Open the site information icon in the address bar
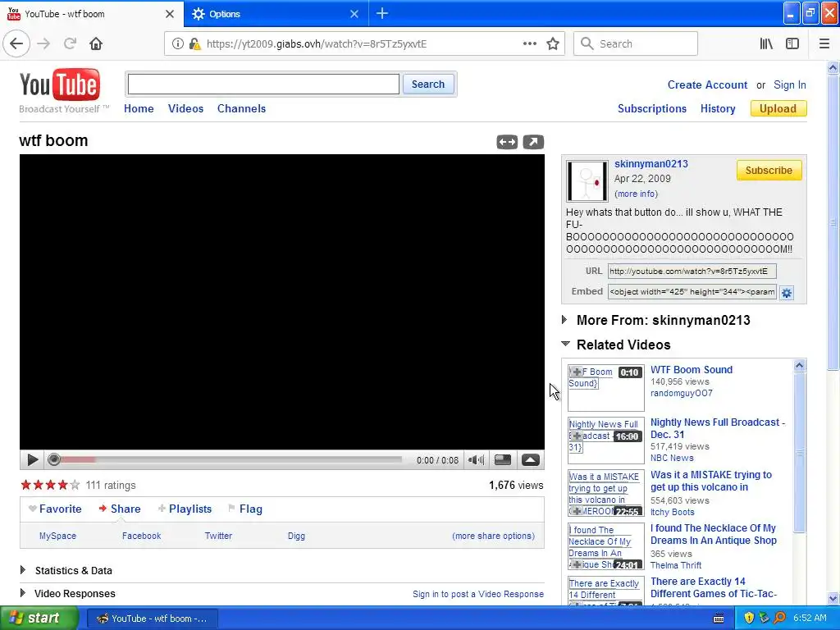This screenshot has width=840, height=630. (178, 44)
